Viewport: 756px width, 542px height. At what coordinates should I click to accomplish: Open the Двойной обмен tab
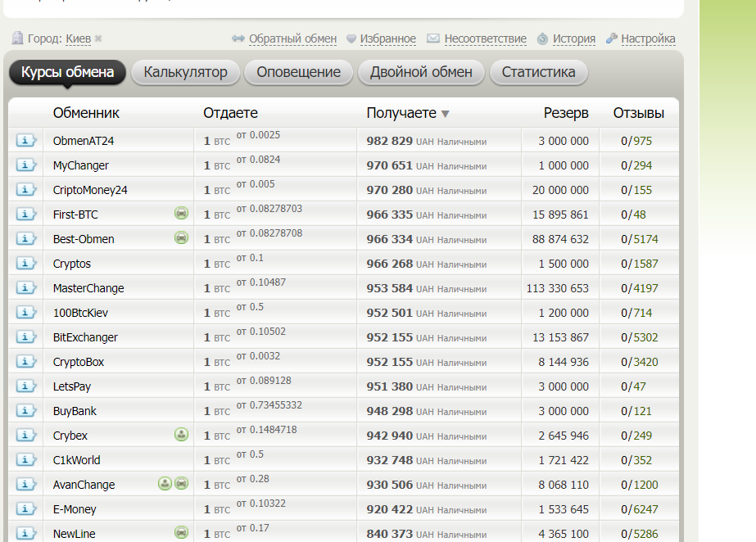click(421, 72)
